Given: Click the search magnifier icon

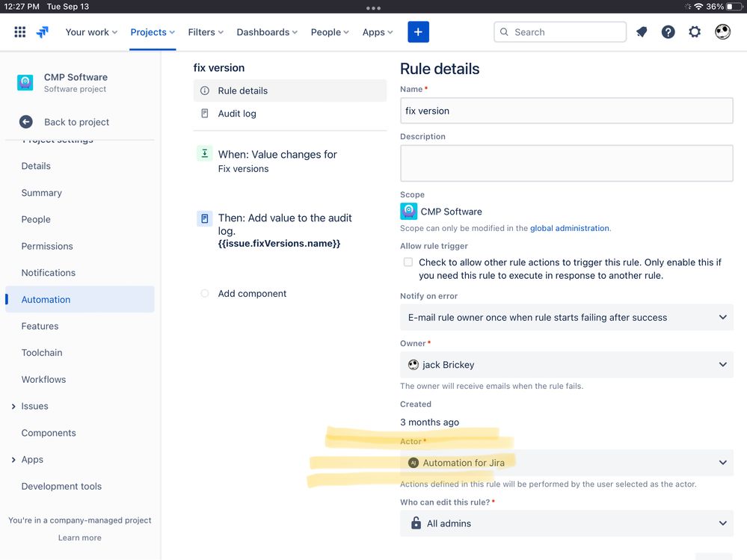Looking at the screenshot, I should click(x=504, y=32).
